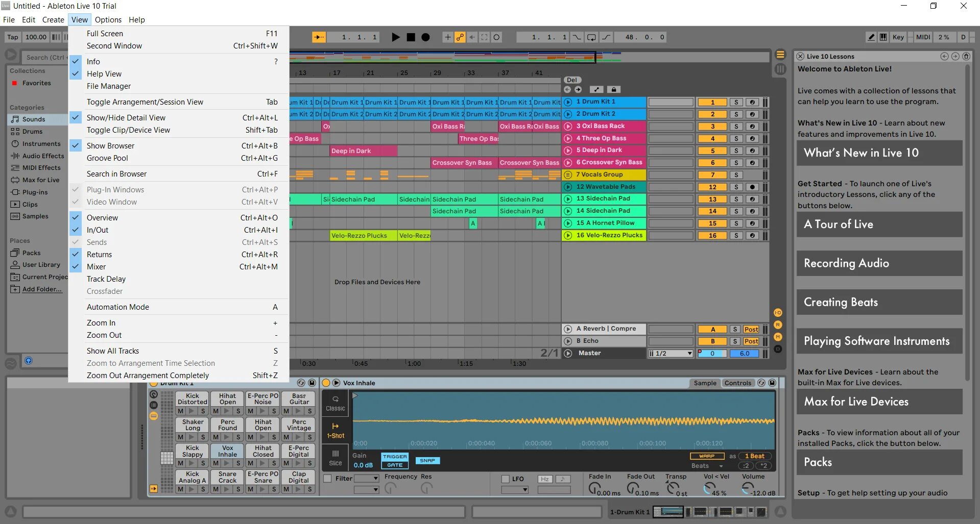Enable the LFO checkbox
The image size is (980, 524).
[x=506, y=479]
